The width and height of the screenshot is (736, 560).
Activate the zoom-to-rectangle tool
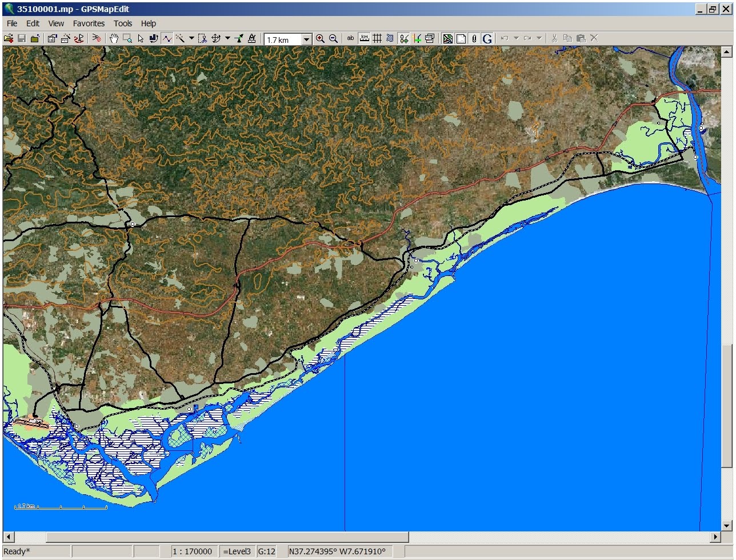point(127,39)
